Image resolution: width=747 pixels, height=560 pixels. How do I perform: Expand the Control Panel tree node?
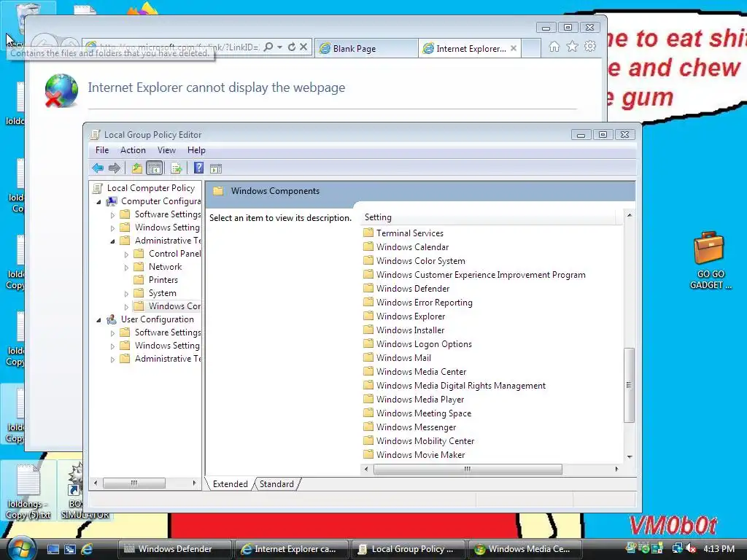click(x=126, y=254)
